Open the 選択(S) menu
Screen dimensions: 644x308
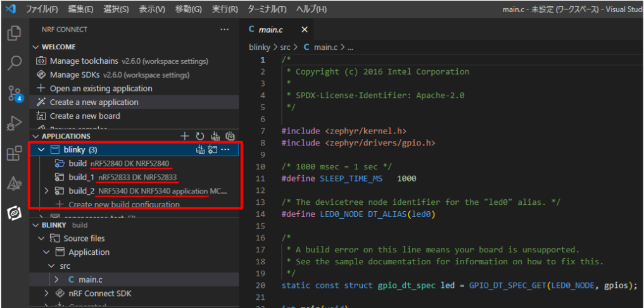pyautogui.click(x=117, y=9)
